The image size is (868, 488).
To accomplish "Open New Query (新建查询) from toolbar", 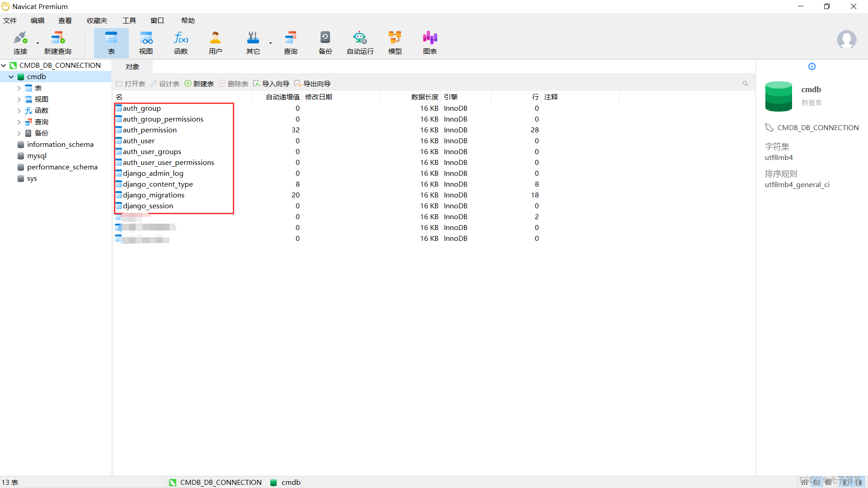I will 58,43.
